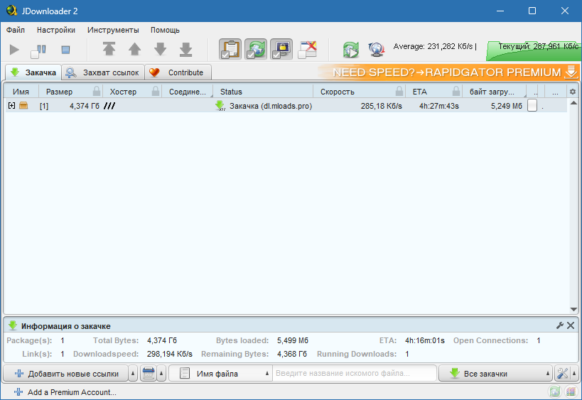
Task: Click the update check globe icon
Action: click(x=376, y=49)
